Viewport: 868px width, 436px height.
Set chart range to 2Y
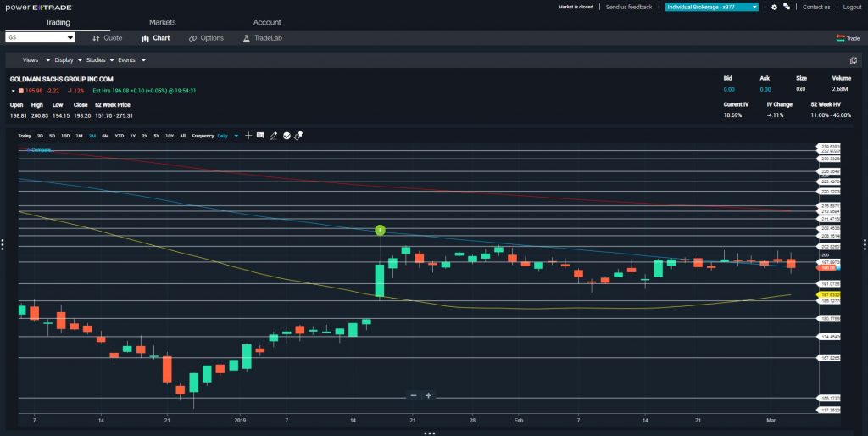tap(144, 136)
